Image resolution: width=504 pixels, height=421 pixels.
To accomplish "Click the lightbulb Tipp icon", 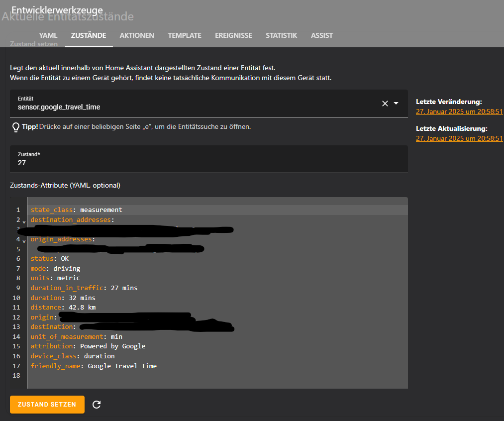I will coord(15,127).
